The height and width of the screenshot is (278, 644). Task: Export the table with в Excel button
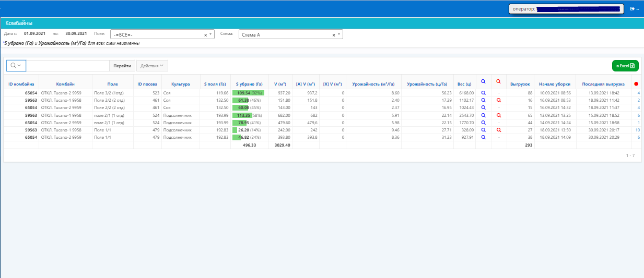tap(625, 66)
